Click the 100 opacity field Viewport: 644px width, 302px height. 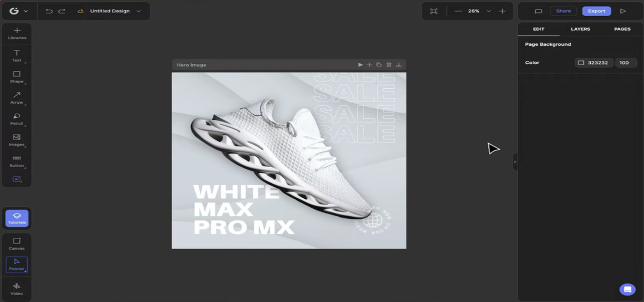point(626,63)
